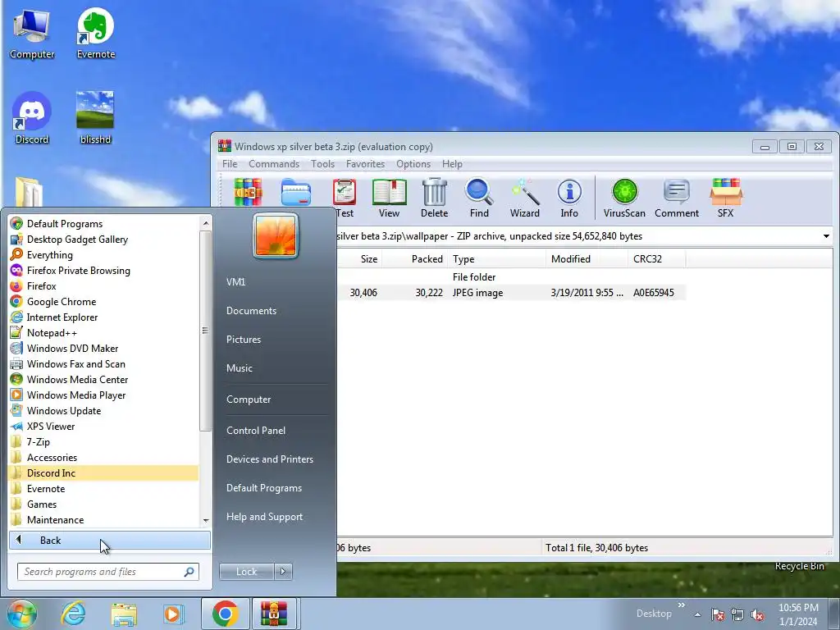840x630 pixels.
Task: Open Windows Media Player from taskbar
Action: 174,614
